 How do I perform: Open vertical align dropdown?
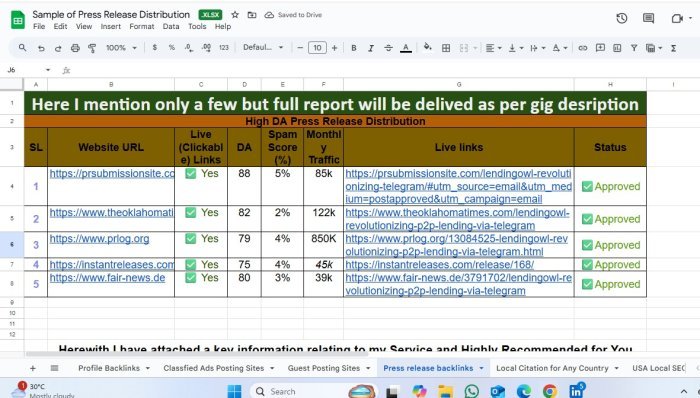pyautogui.click(x=516, y=48)
